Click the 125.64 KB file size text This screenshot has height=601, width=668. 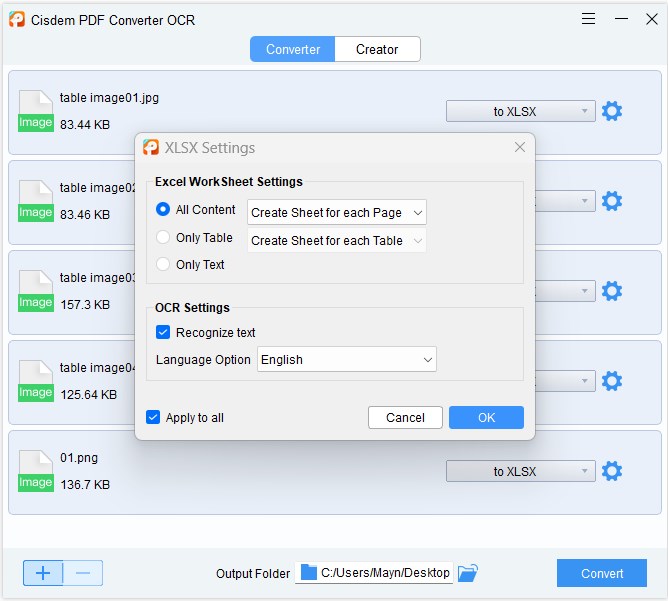click(x=89, y=394)
